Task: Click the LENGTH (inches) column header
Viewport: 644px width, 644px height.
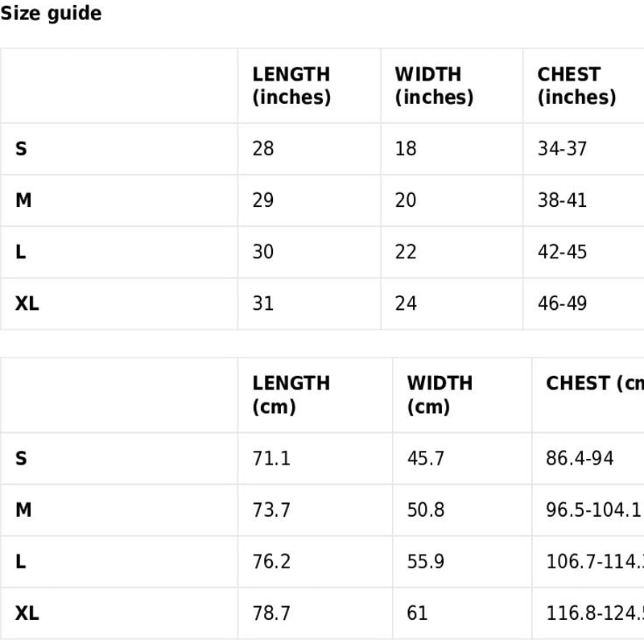Action: [291, 86]
